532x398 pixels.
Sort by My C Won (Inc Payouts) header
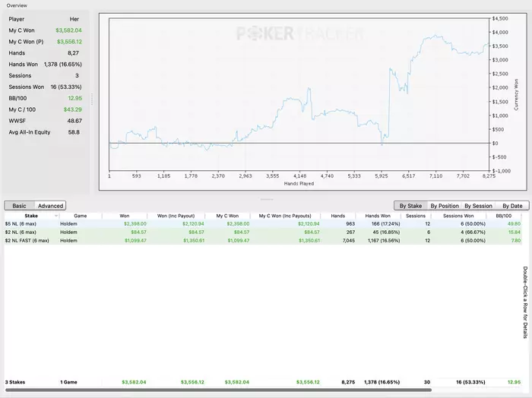(x=285, y=216)
